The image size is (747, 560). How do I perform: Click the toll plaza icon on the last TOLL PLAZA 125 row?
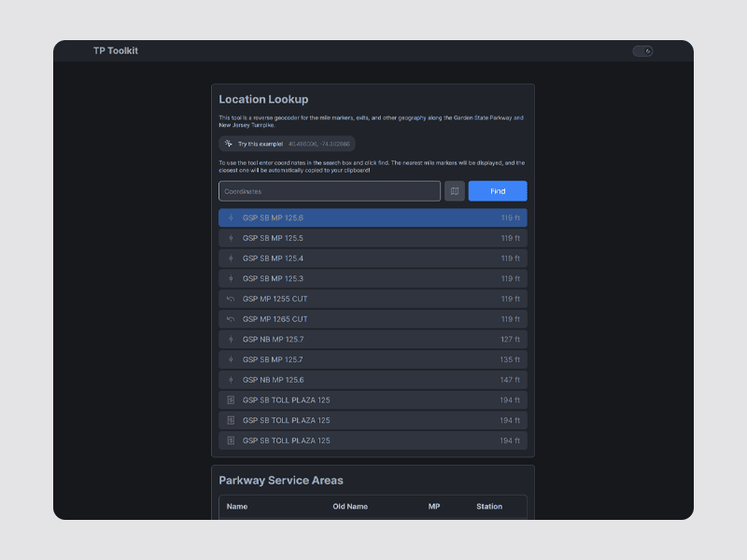231,440
